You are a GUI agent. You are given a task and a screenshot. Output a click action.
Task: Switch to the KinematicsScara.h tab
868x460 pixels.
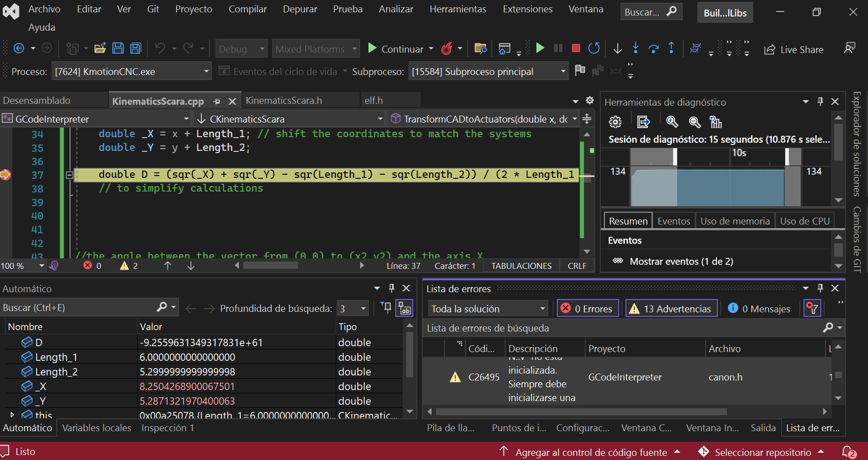click(x=284, y=101)
